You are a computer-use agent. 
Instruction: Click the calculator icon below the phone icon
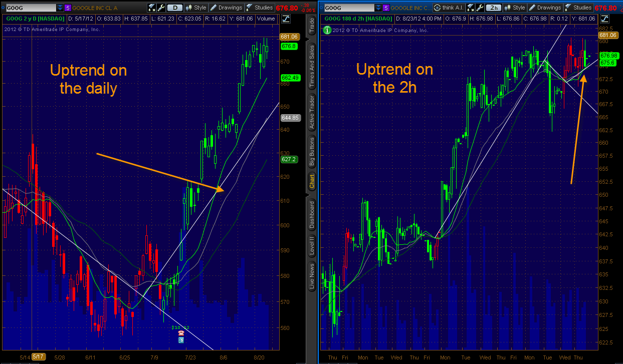(181, 339)
